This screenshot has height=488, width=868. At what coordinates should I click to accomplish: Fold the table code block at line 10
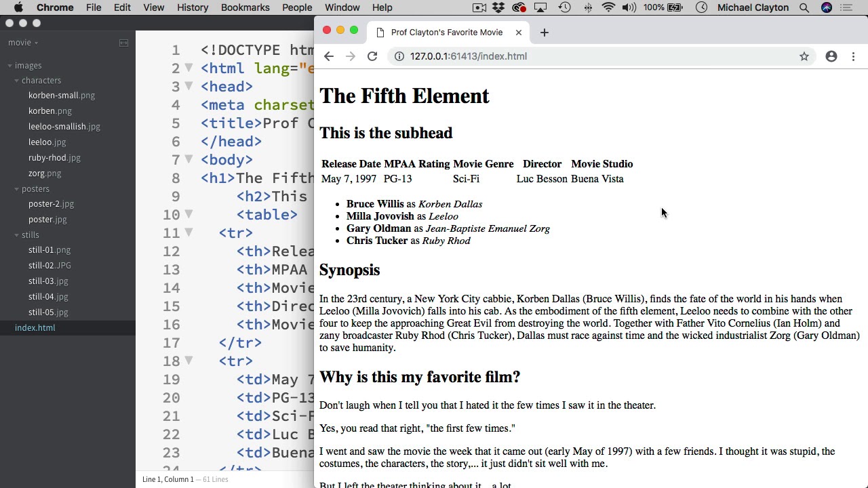tap(189, 214)
